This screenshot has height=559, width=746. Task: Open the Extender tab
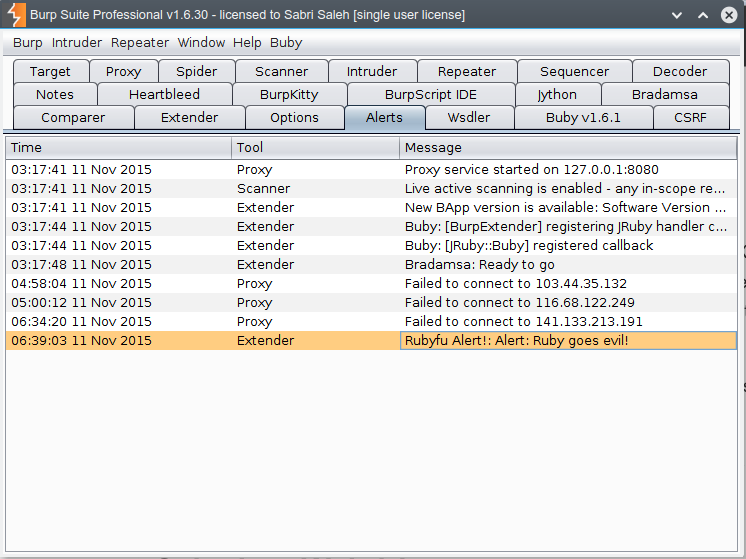click(x=189, y=118)
